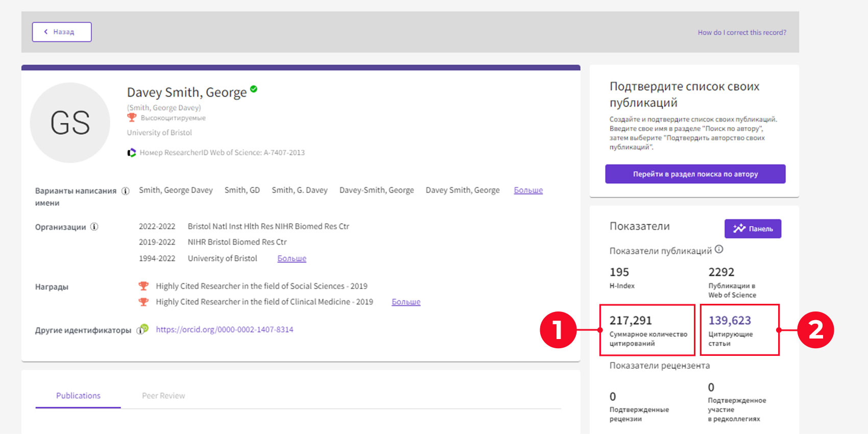Click info icon beside Организации label
This screenshot has height=434, width=868.
(94, 227)
